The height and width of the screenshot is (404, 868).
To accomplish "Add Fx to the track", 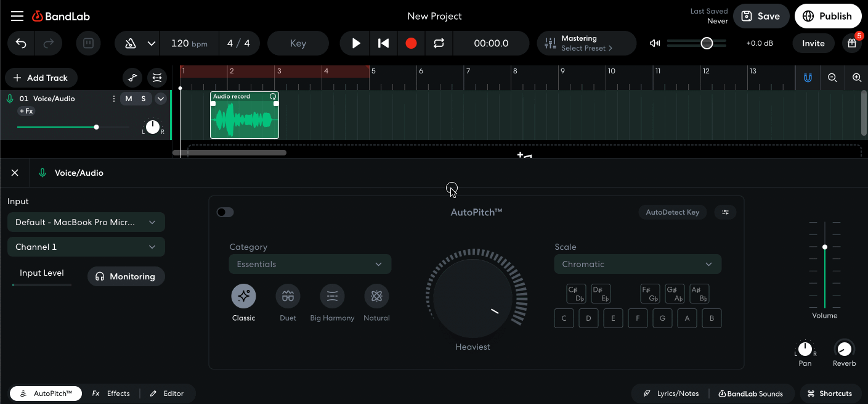I will (x=26, y=111).
